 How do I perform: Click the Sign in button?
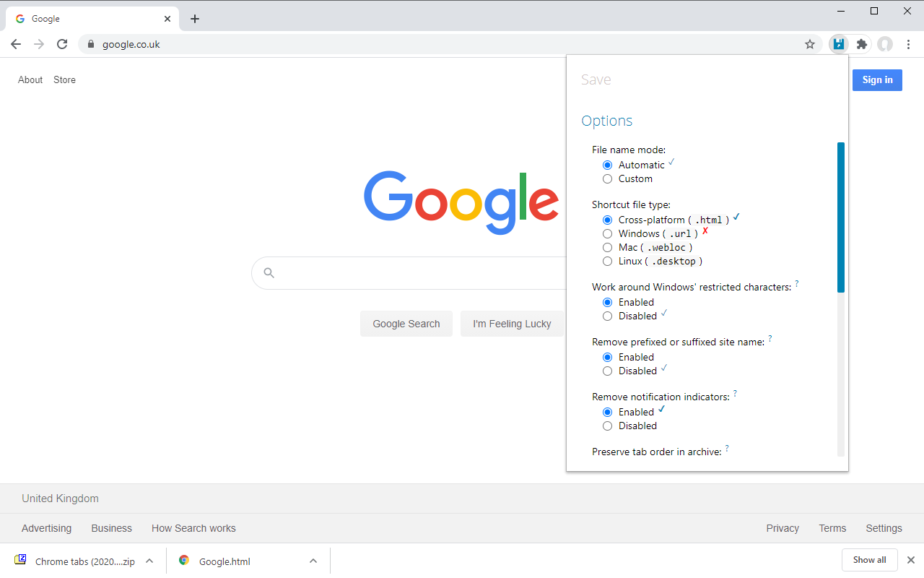(x=877, y=80)
